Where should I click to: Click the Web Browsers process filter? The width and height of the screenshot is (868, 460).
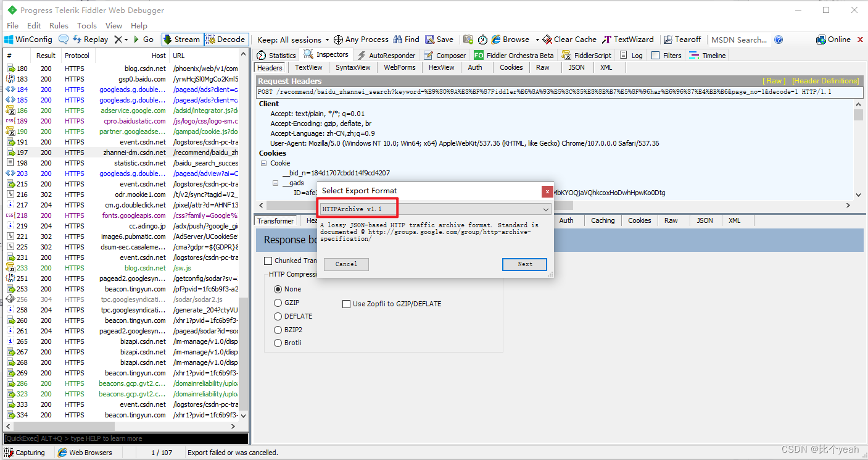pyautogui.click(x=85, y=453)
